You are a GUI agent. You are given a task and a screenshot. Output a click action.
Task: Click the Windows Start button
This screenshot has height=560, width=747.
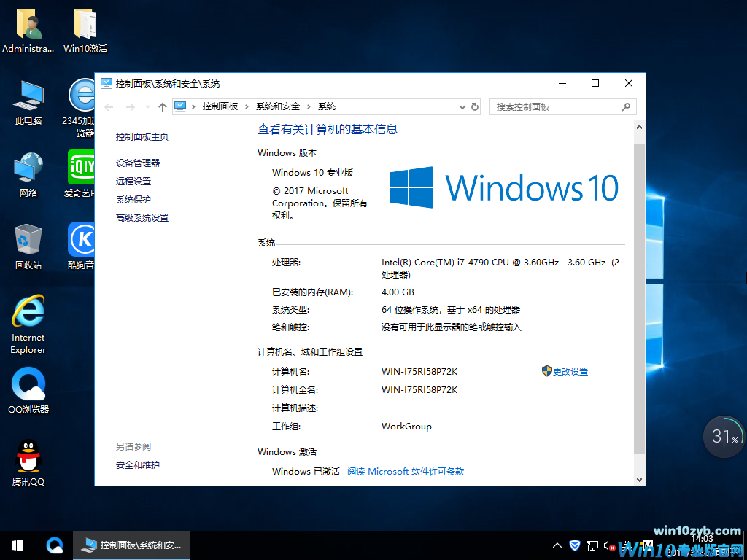(18, 545)
